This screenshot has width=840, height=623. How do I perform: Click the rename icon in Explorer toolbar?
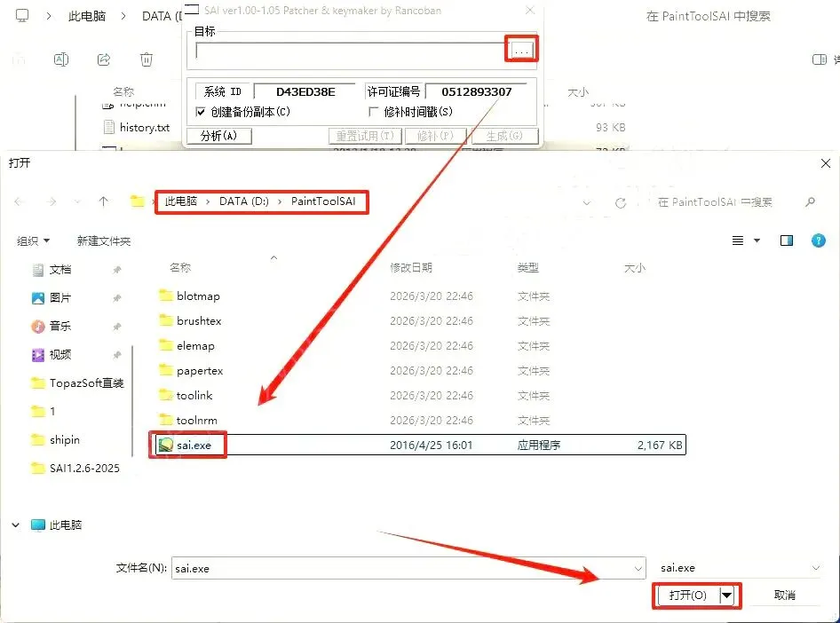[x=61, y=59]
